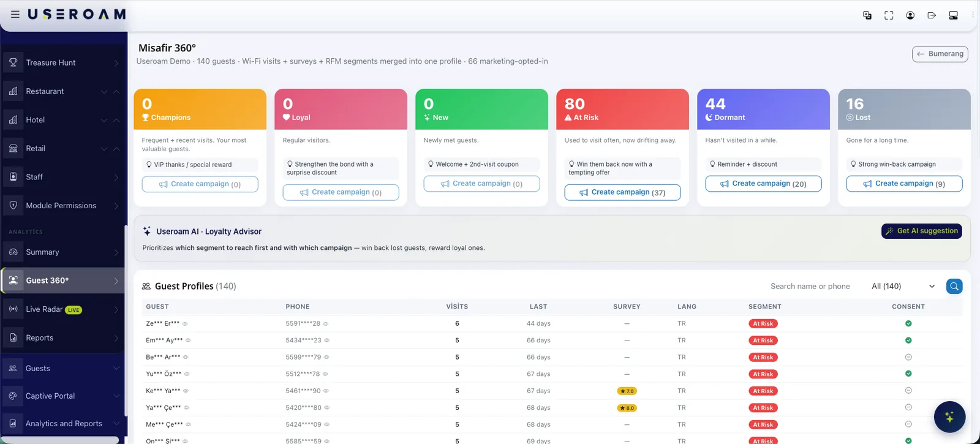
Task: Open the user account icon
Action: (x=910, y=15)
